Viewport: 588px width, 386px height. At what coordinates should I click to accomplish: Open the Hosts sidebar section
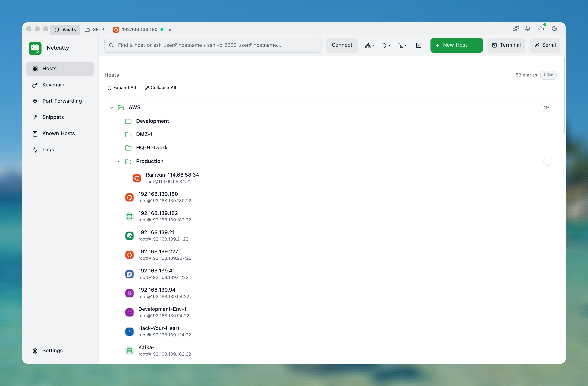[60, 69]
